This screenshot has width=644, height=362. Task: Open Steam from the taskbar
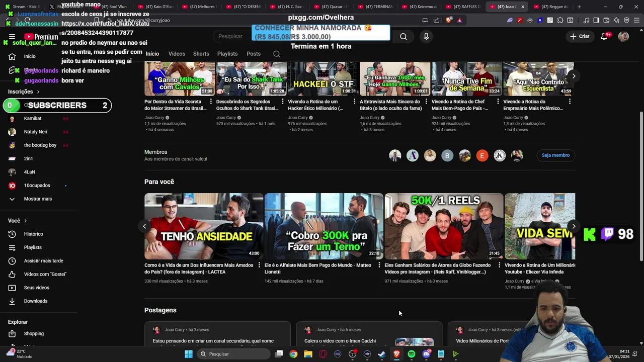(x=382, y=354)
